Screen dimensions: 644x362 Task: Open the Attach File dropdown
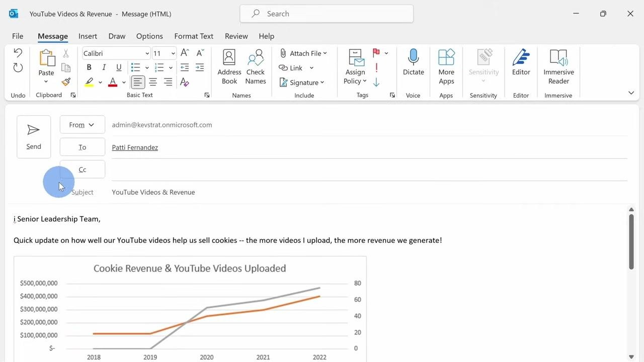pyautogui.click(x=303, y=53)
